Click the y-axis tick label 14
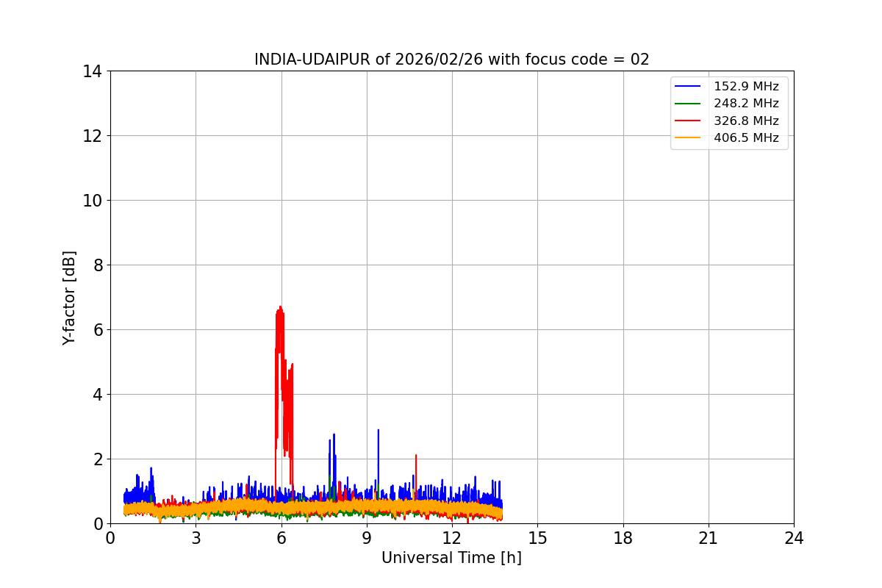This screenshot has height=588, width=882. (x=92, y=71)
